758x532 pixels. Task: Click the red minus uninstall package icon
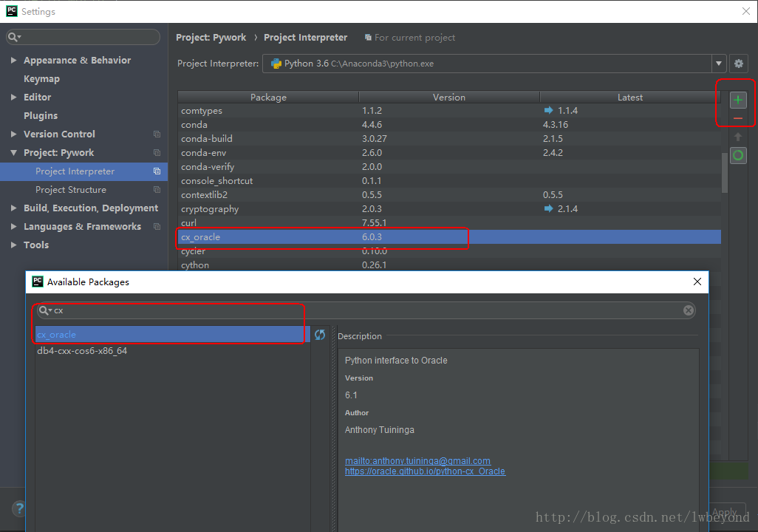(738, 118)
